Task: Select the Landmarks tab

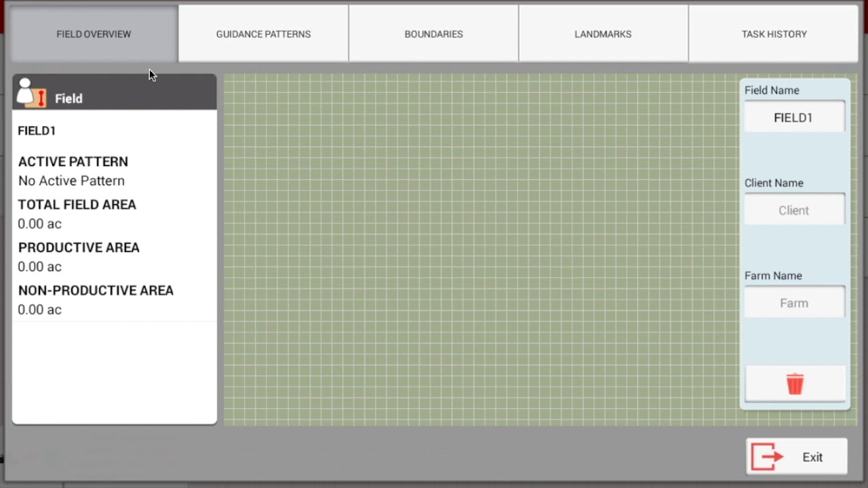Action: tap(604, 34)
